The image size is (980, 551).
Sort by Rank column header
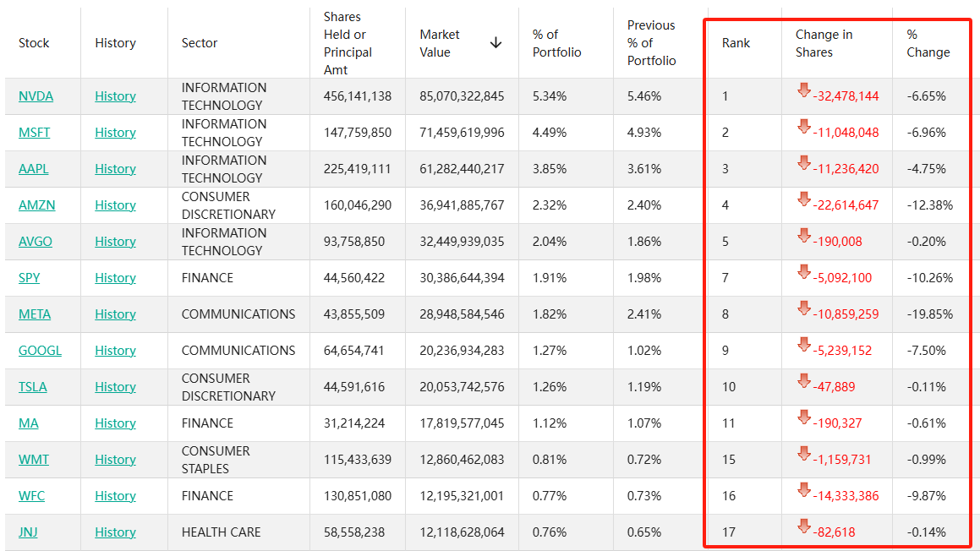pyautogui.click(x=736, y=43)
